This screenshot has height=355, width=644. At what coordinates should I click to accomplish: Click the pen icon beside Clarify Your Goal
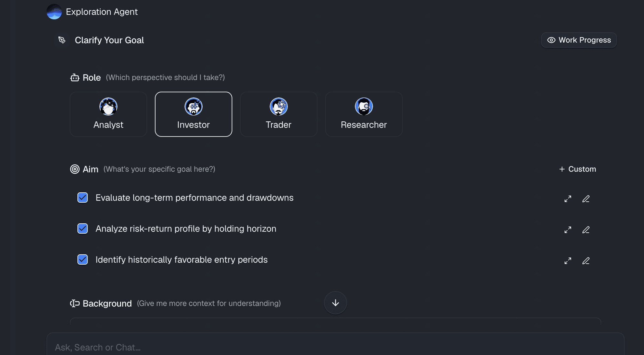click(x=62, y=40)
